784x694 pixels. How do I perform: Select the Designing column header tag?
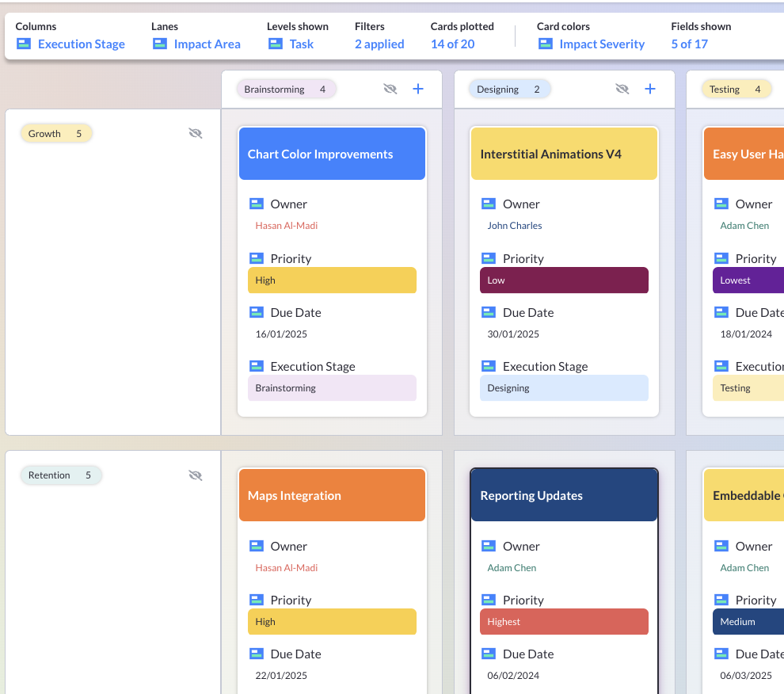click(x=509, y=89)
